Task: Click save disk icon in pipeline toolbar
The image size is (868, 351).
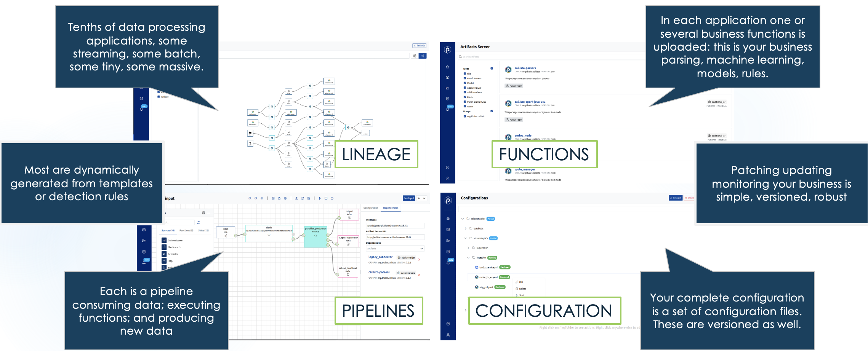Action: (308, 198)
